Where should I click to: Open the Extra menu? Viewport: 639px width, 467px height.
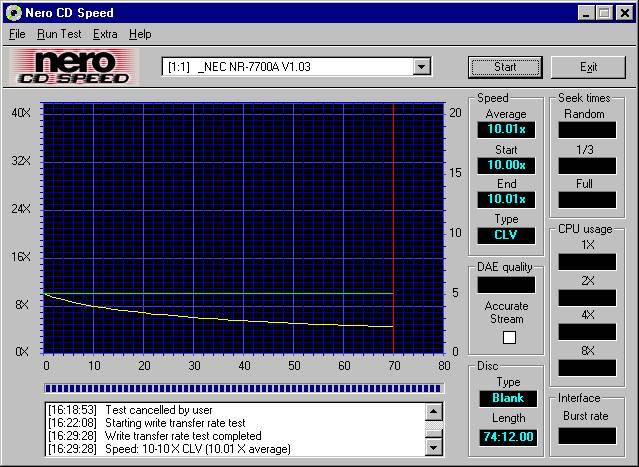tap(105, 34)
